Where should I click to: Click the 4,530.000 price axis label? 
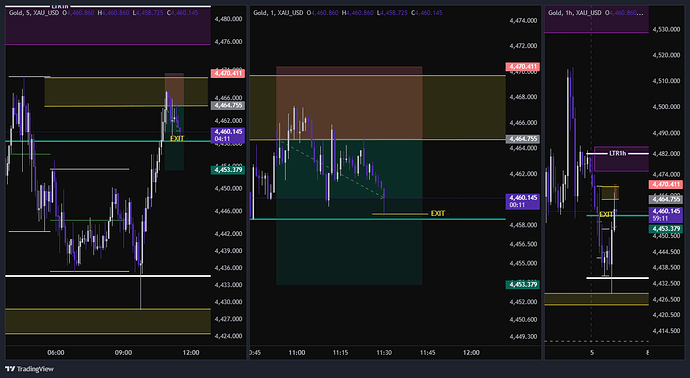point(666,29)
